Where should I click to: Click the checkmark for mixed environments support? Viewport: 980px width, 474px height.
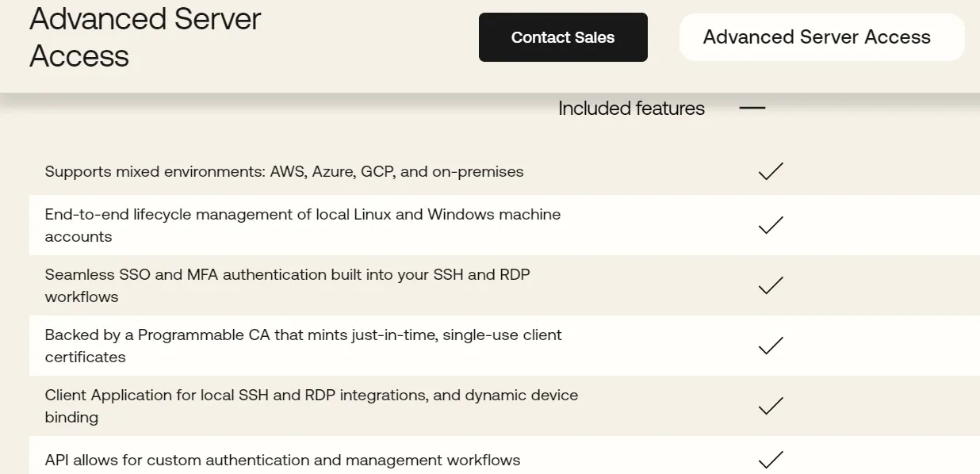(770, 171)
